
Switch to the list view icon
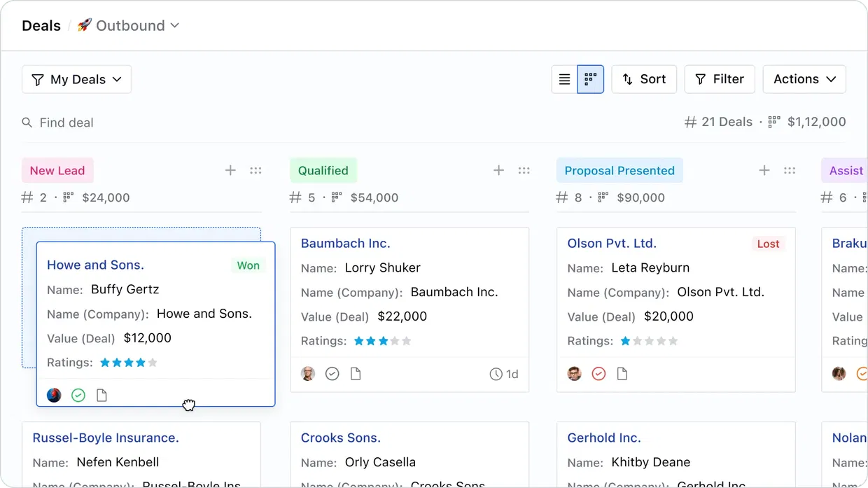[564, 79]
